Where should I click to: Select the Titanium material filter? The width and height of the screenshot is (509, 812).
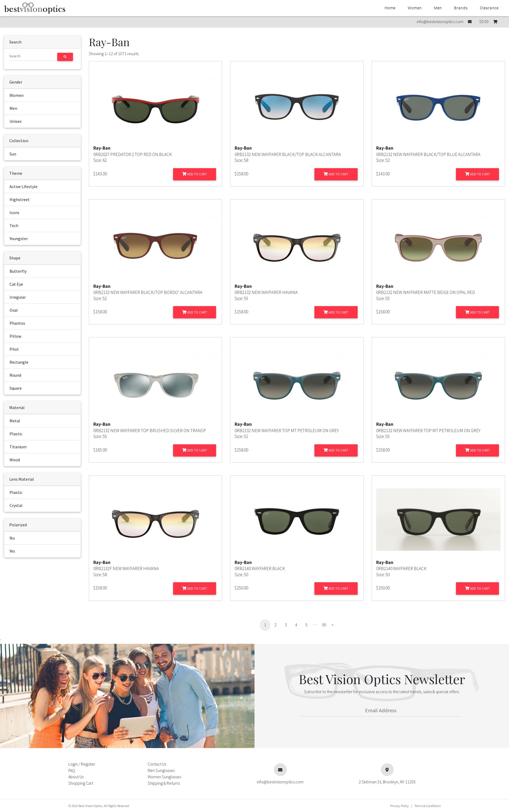click(x=42, y=447)
